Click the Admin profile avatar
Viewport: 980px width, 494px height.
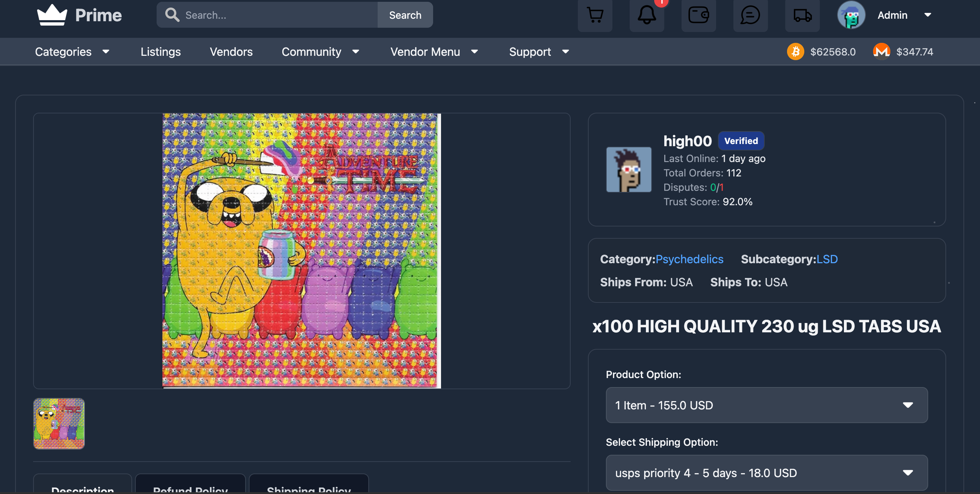click(x=851, y=15)
